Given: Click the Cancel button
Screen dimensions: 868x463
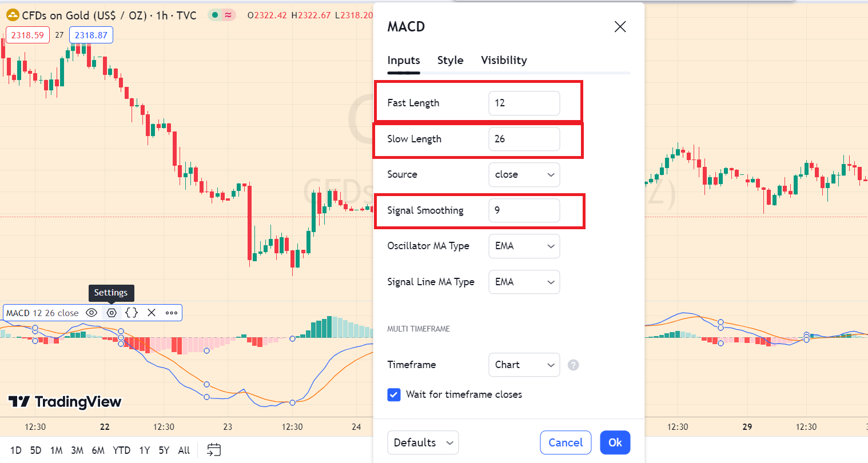Looking at the screenshot, I should 566,442.
